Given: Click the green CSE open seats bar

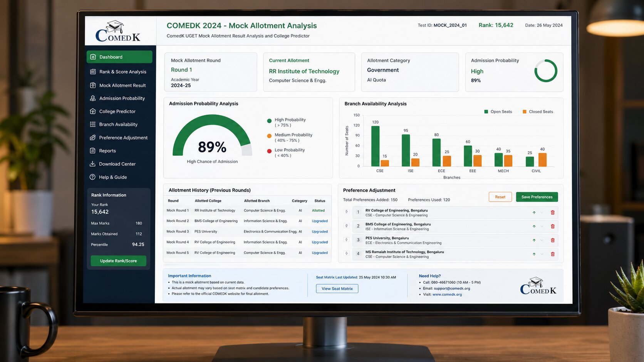Looking at the screenshot, I should click(x=375, y=146).
